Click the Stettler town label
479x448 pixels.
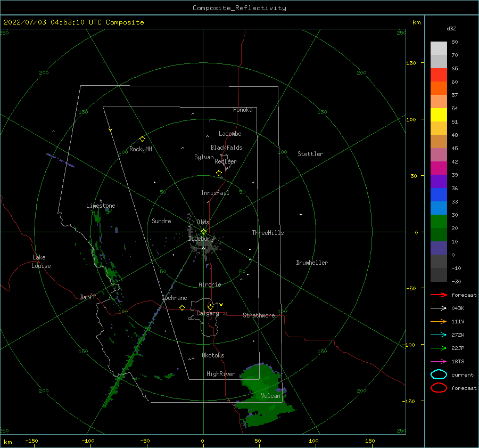click(310, 154)
